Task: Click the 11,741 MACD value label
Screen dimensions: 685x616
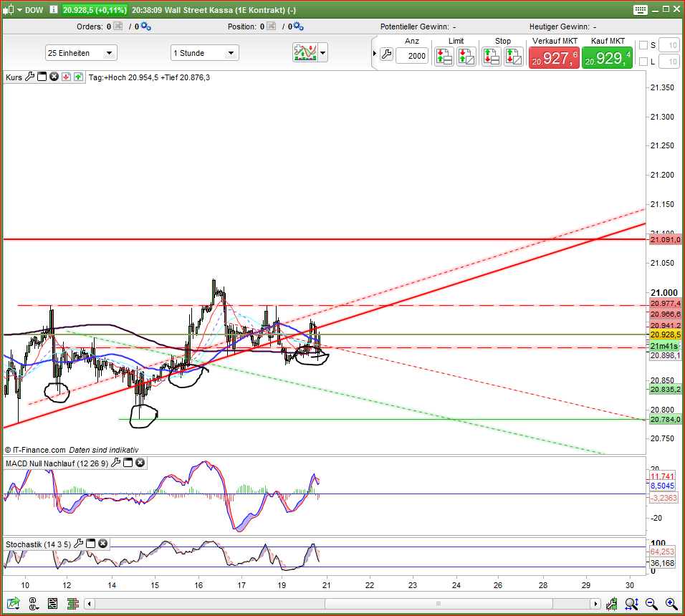Action: click(x=663, y=476)
